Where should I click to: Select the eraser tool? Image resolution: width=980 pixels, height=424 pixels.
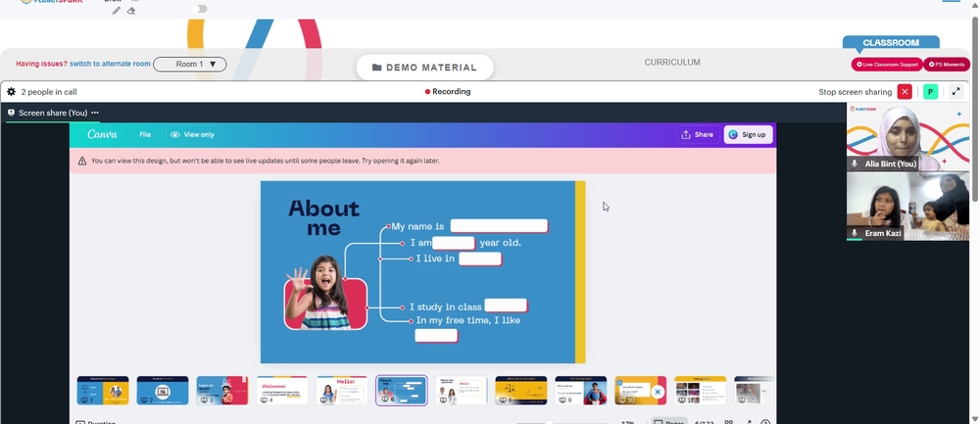click(131, 11)
